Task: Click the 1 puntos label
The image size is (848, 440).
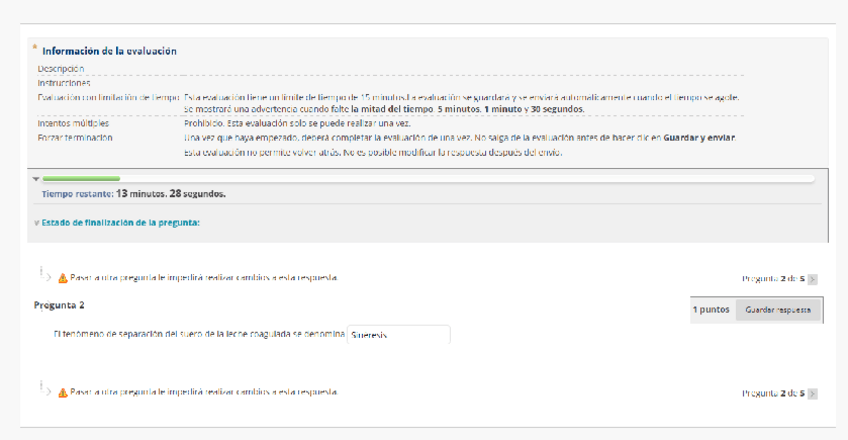Action: pos(711,310)
